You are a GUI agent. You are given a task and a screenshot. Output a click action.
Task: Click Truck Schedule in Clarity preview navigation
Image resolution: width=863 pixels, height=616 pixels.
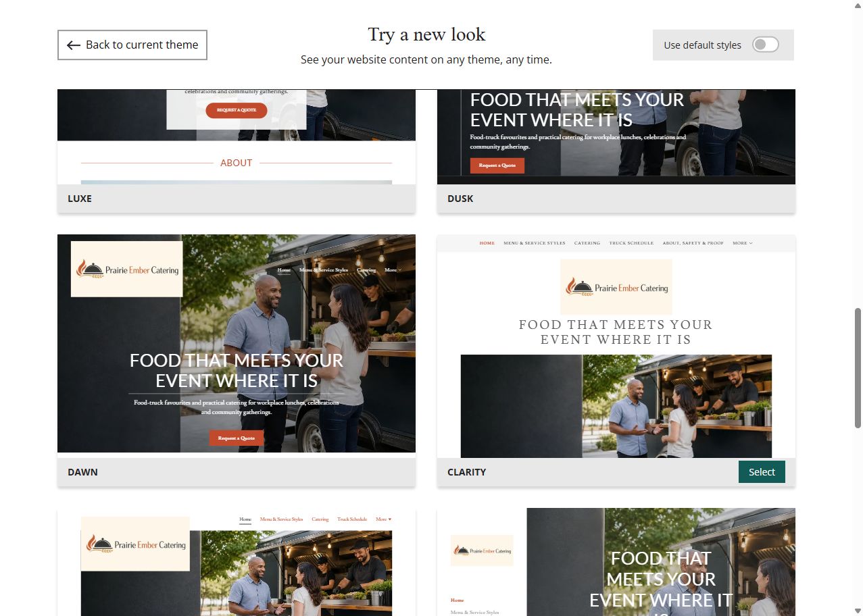pos(631,243)
